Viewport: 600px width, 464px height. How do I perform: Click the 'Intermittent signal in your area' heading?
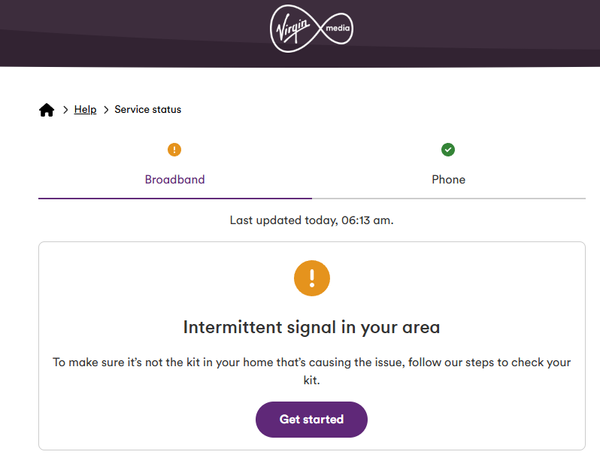pos(311,327)
